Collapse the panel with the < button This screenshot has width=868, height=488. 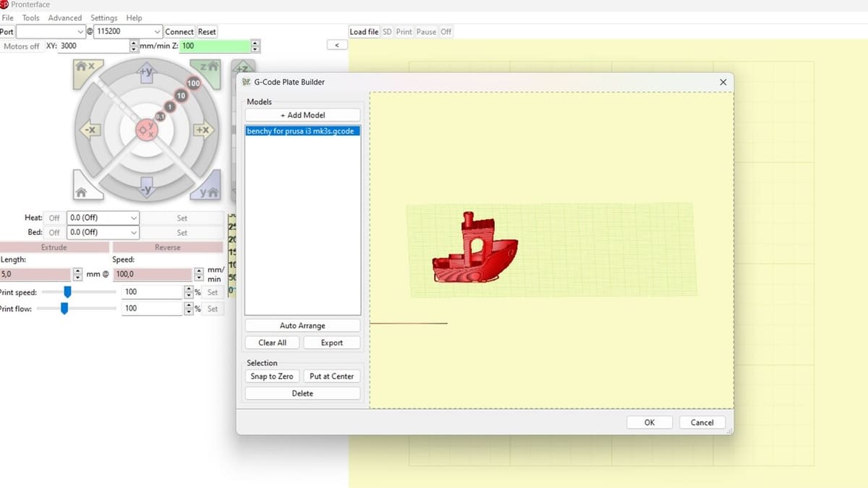point(336,46)
